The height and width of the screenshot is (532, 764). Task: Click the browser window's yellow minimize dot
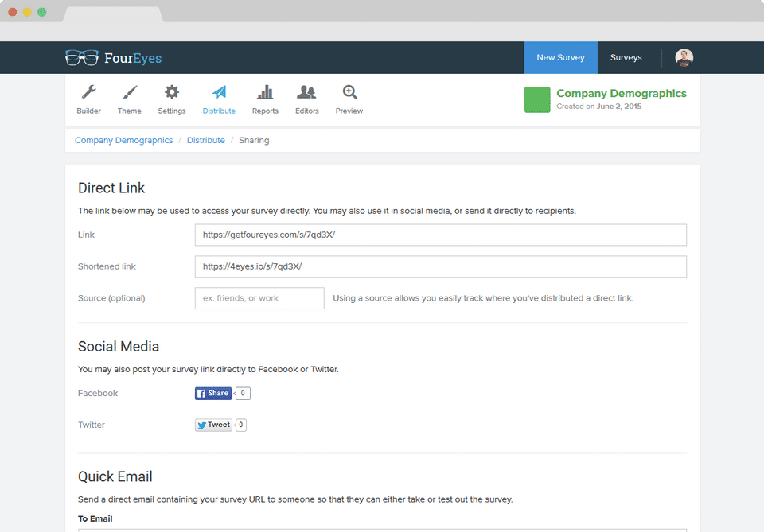[27, 12]
